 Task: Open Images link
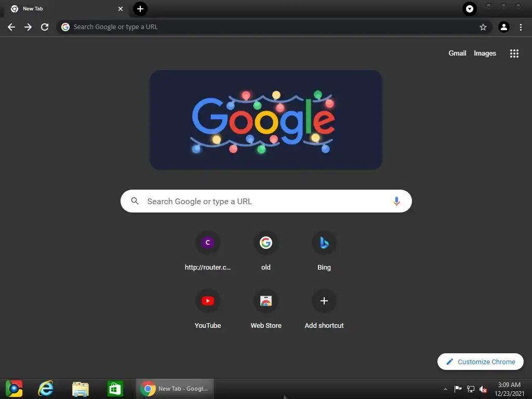pyautogui.click(x=485, y=54)
